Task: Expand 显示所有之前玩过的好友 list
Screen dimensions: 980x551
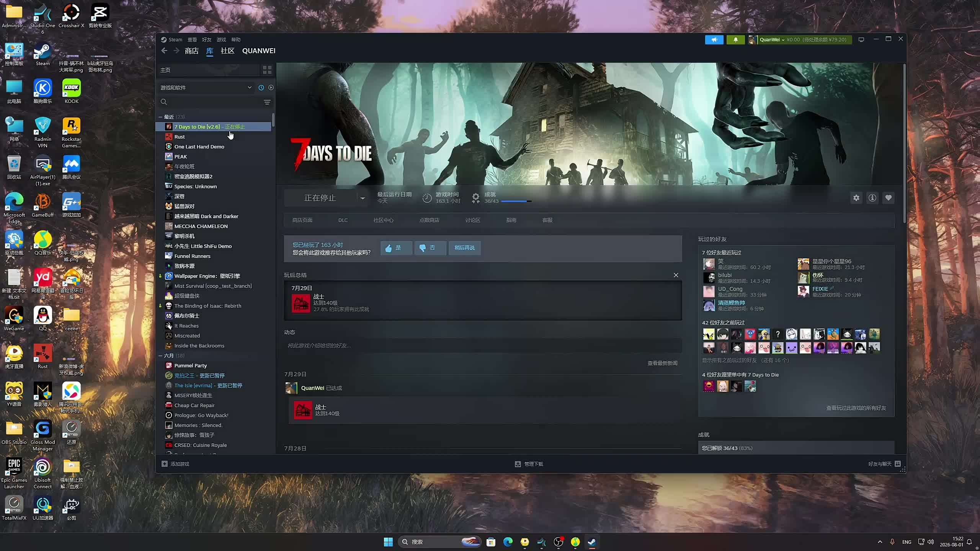Action: click(x=745, y=360)
